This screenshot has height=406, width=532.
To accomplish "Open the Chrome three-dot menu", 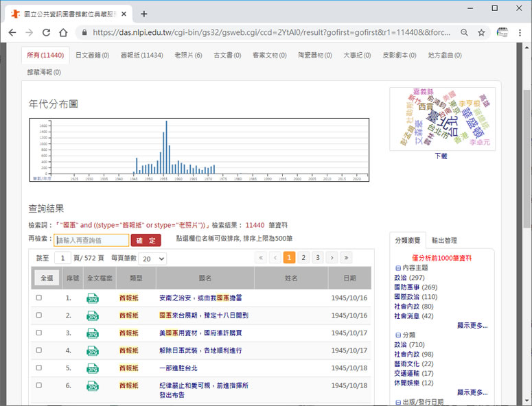I will coord(520,32).
